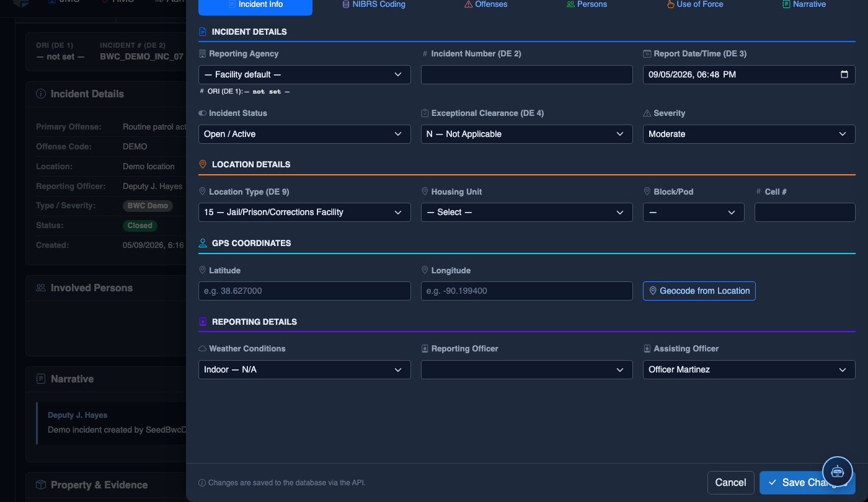Screen dimensions: 868x502
Task: Click the icon beside GPS COORDINATES heading
Action: 203,243
